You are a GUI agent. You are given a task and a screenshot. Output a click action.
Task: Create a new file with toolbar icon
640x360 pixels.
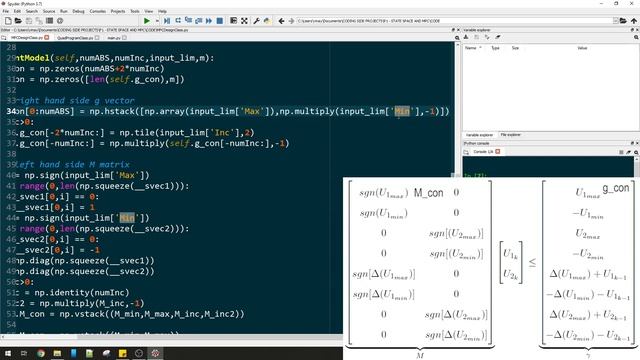pos(8,21)
